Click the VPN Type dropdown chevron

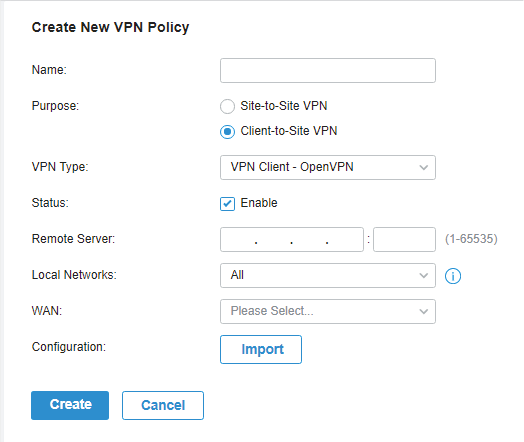pyautogui.click(x=424, y=167)
